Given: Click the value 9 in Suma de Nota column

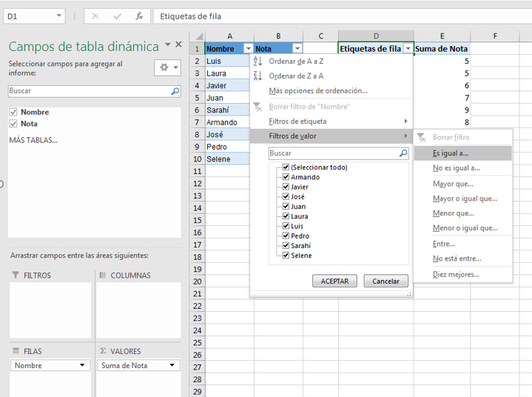Looking at the screenshot, I should point(442,110).
